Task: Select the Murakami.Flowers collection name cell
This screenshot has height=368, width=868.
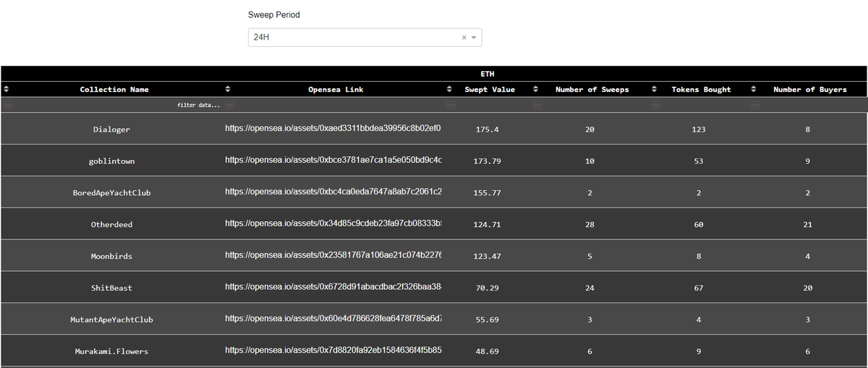Action: tap(111, 351)
